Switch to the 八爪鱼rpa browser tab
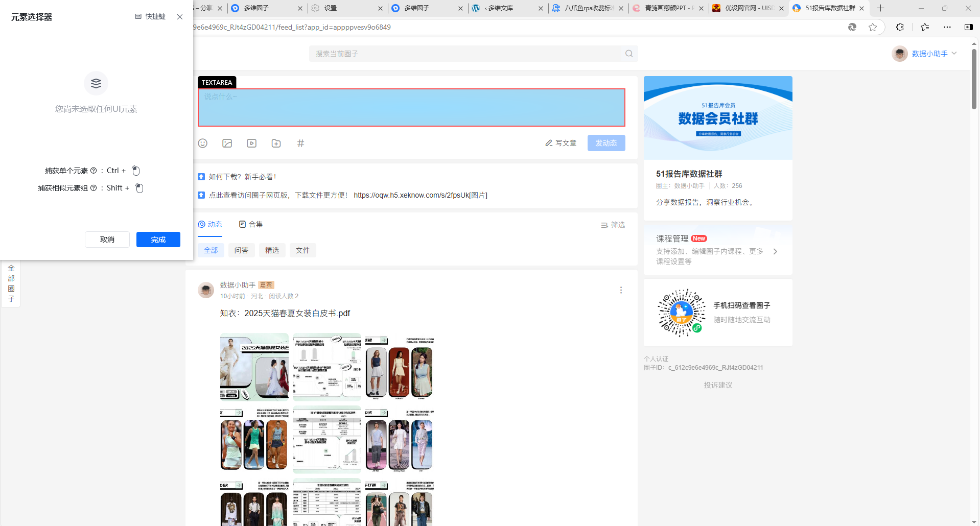 pyautogui.click(x=588, y=8)
